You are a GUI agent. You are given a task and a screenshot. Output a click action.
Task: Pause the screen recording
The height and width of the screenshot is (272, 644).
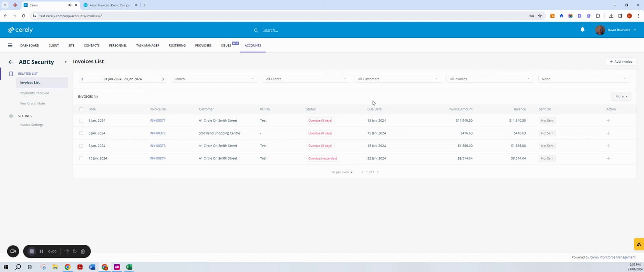pyautogui.click(x=41, y=251)
